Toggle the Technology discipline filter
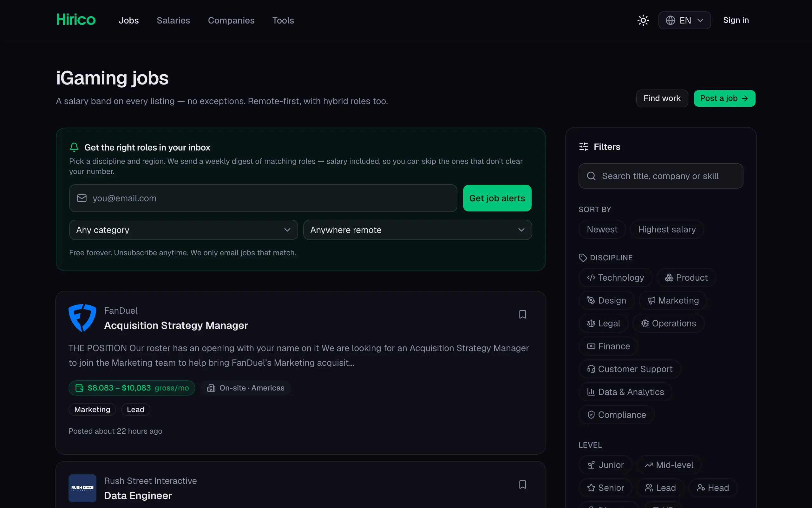 [615, 277]
